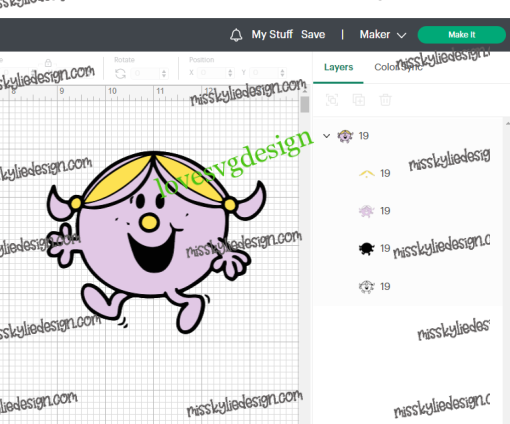Open the Maker machine dropdown
Viewport: 510px width, 424px height.
pos(383,34)
